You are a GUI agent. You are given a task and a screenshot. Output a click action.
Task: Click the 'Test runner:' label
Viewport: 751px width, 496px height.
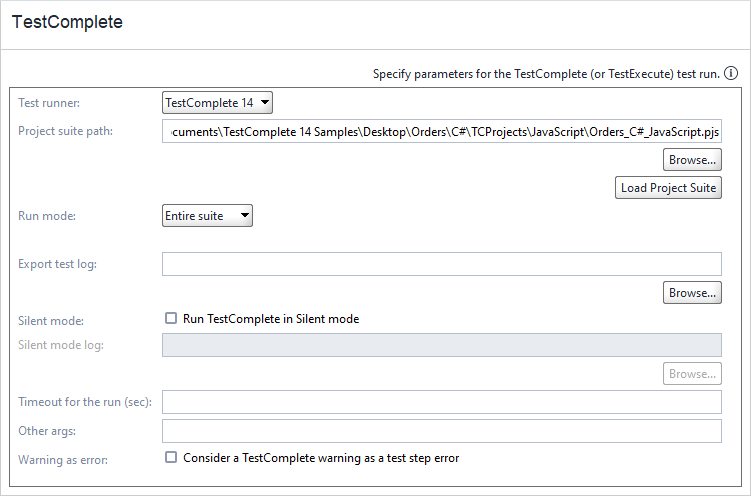49,102
